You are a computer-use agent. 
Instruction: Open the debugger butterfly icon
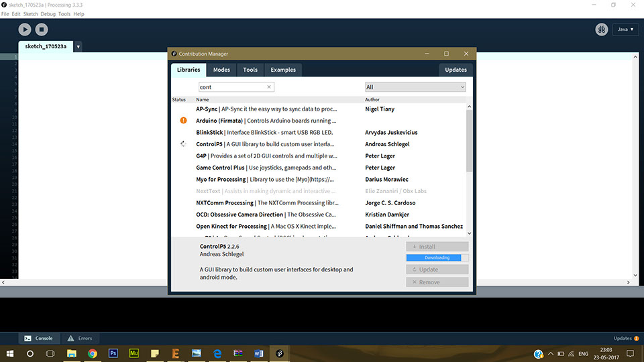point(602,29)
